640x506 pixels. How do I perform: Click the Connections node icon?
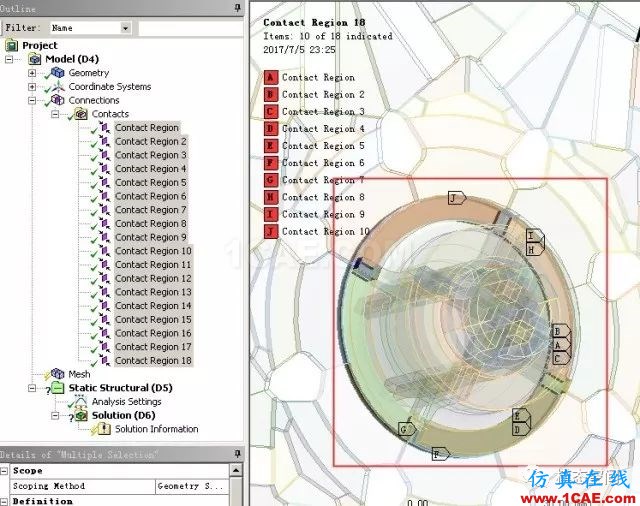58,100
